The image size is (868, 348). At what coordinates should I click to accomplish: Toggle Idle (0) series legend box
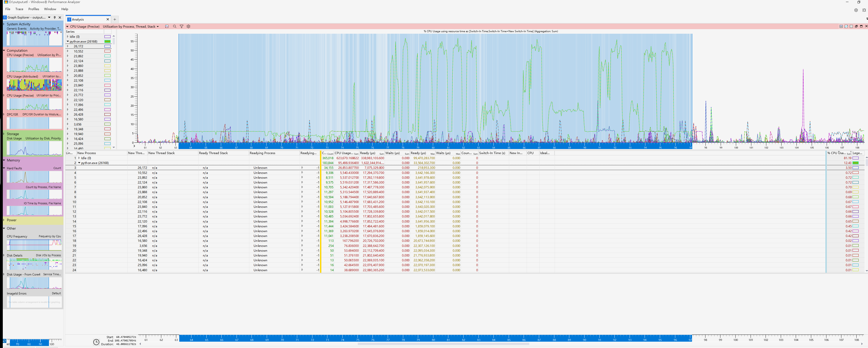tap(108, 37)
